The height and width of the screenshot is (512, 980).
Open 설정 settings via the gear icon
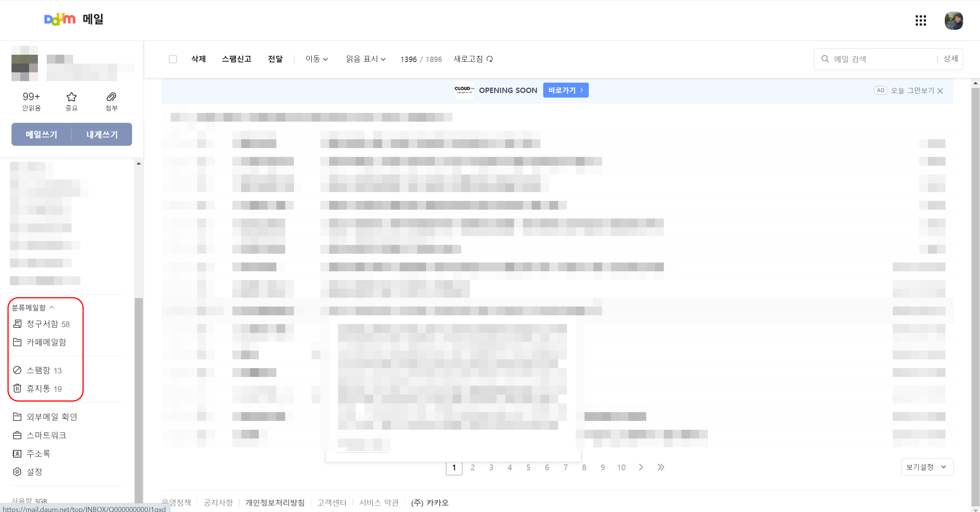[17, 472]
